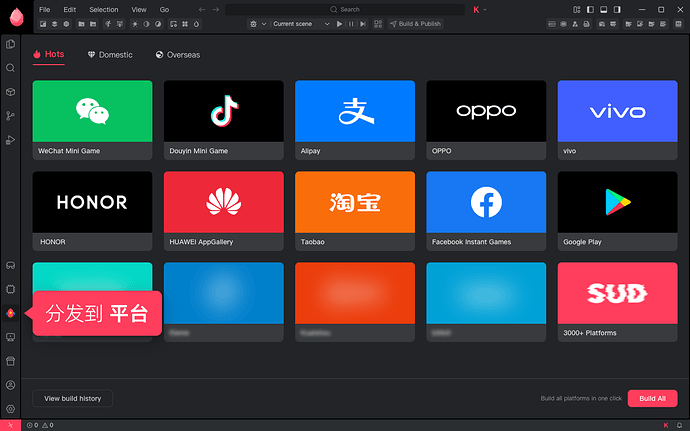Expand the Current scene dropdown
690x431 pixels.
click(x=301, y=24)
